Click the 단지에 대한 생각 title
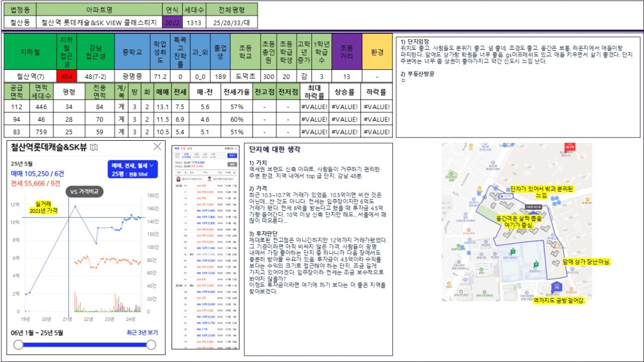The width and height of the screenshot is (644, 362). (275, 150)
